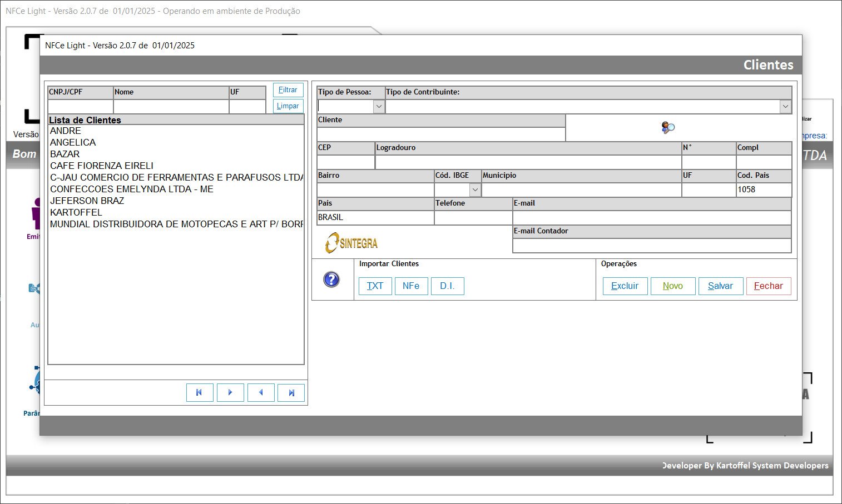The image size is (842, 504).
Task: Close the window with Fechar
Action: point(768,286)
